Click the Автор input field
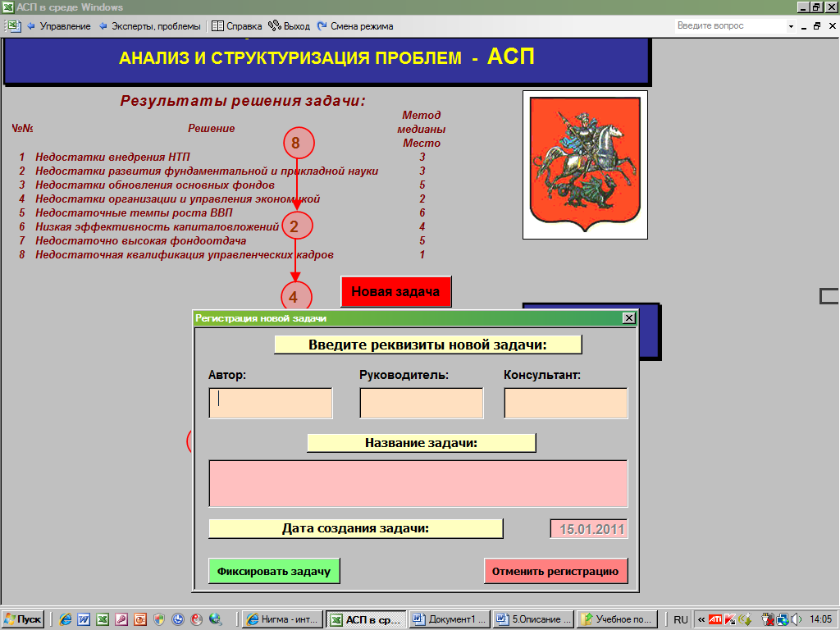The width and height of the screenshot is (840, 630). 271,403
